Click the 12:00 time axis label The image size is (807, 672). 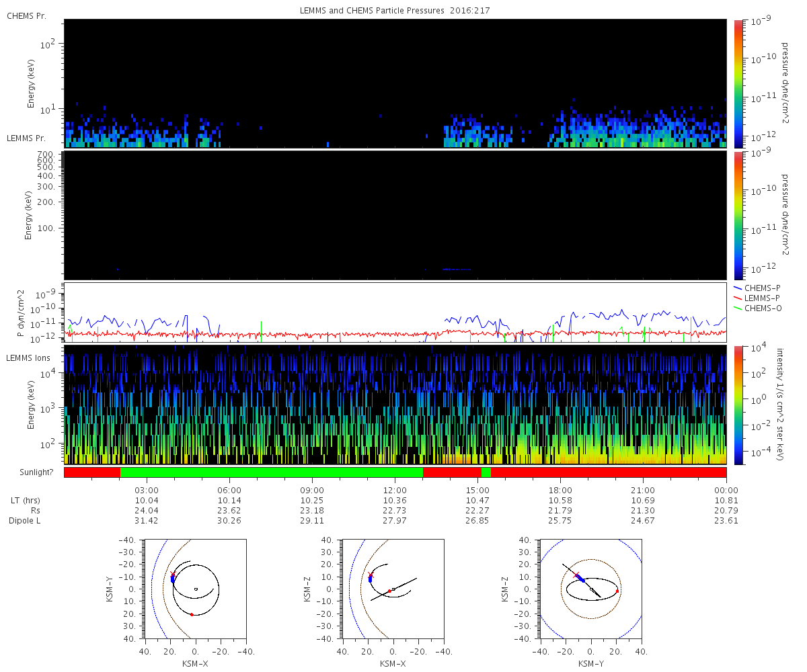click(395, 489)
